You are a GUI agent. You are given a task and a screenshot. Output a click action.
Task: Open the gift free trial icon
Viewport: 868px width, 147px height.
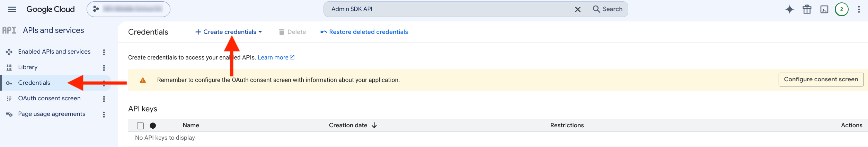click(807, 9)
